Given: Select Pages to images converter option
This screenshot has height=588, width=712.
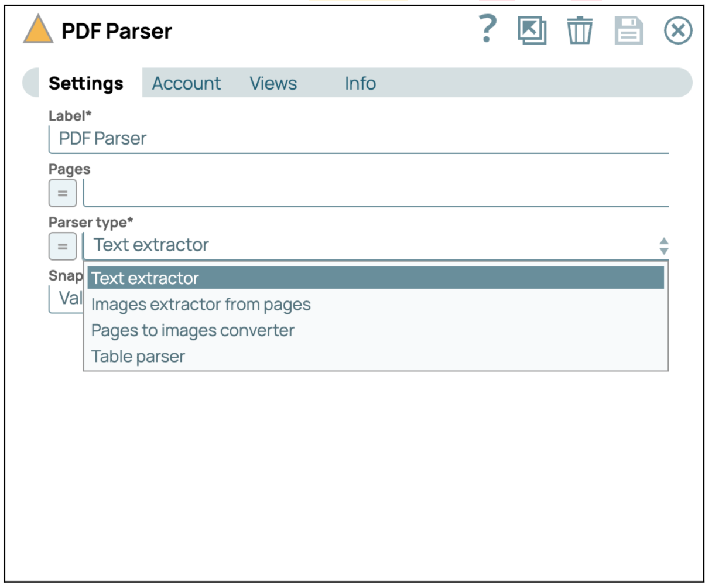Looking at the screenshot, I should point(193,330).
